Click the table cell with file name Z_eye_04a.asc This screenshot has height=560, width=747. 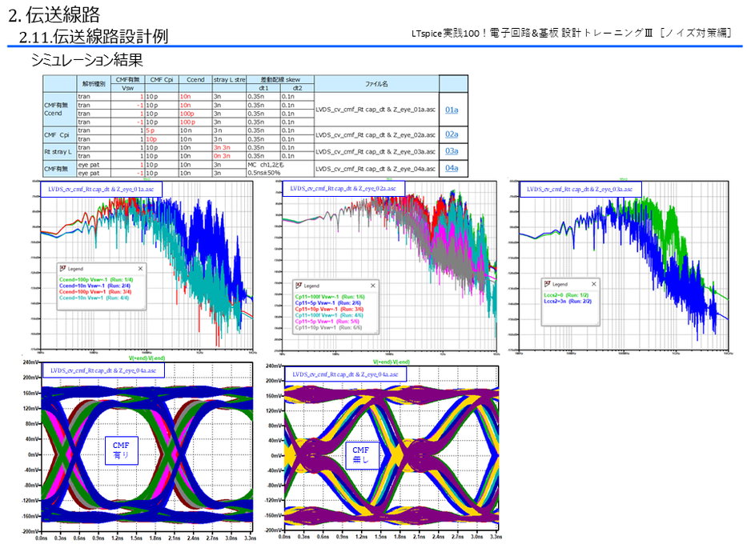(376, 169)
